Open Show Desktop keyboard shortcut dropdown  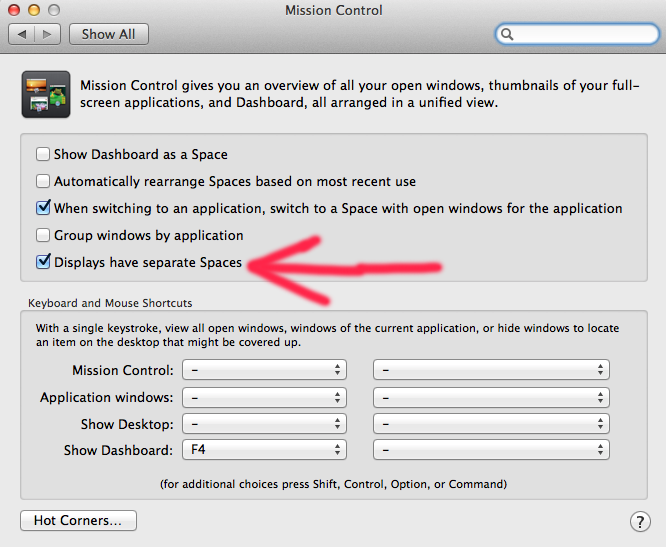tap(265, 424)
